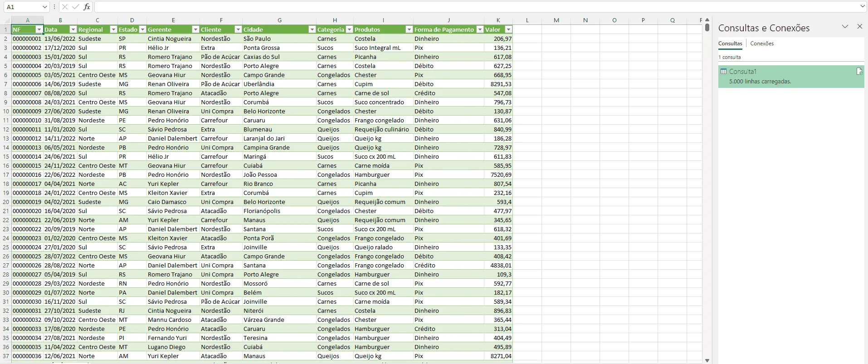
Task: Click the cancel X icon in formula bar
Action: (x=65, y=7)
